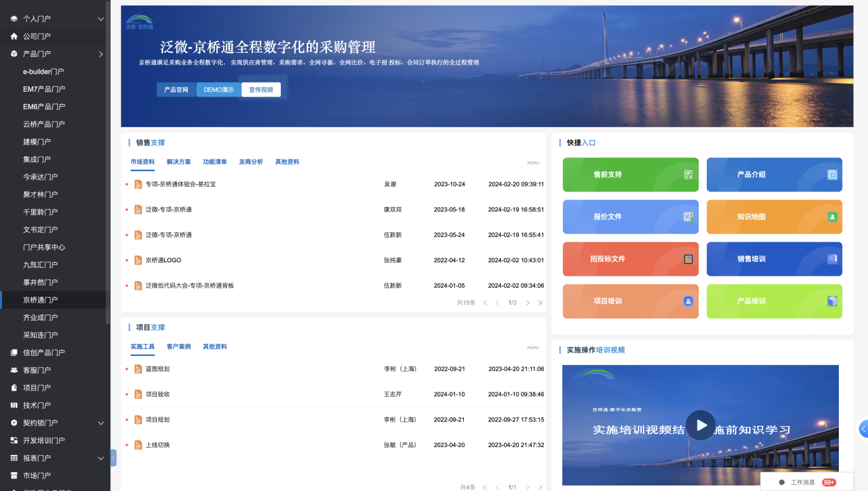This screenshot has height=491, width=868.
Task: Open the 泛微低代码大会-专项-京桥通背板 document
Action: [190, 286]
